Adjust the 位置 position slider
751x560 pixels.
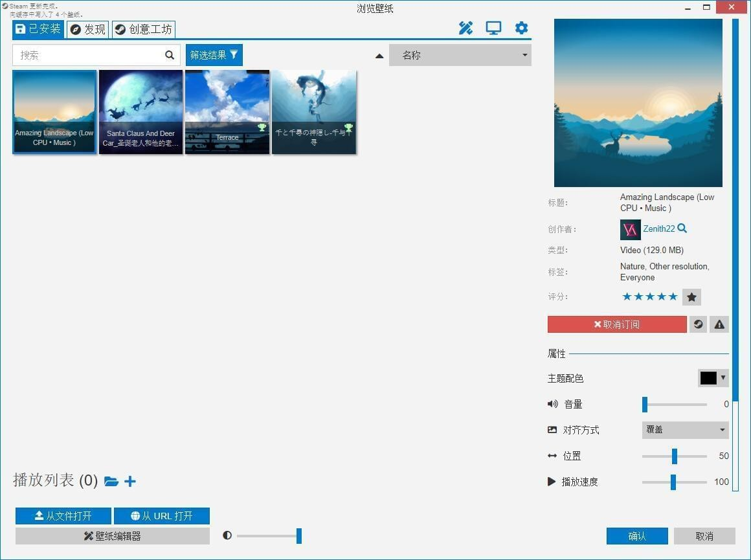pos(675,456)
